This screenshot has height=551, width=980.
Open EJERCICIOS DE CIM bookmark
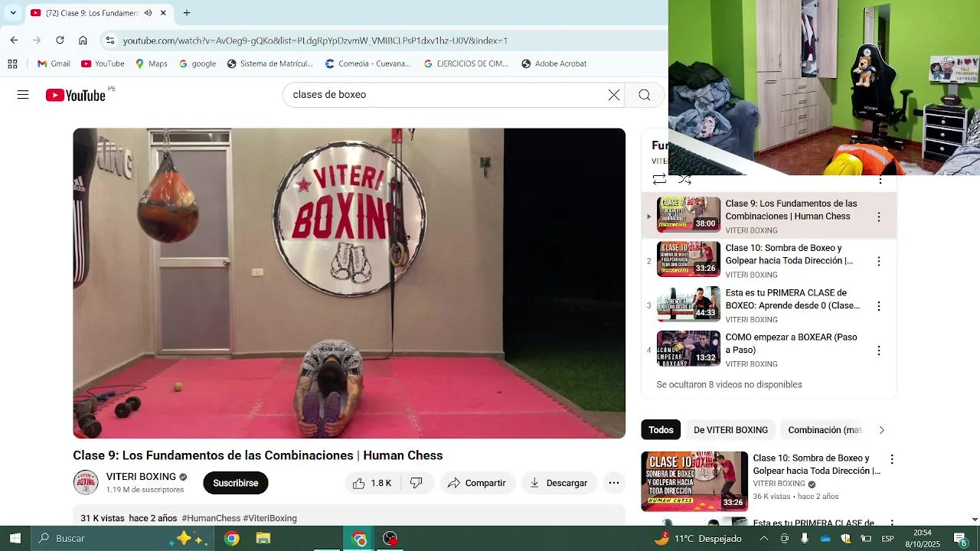tap(465, 64)
